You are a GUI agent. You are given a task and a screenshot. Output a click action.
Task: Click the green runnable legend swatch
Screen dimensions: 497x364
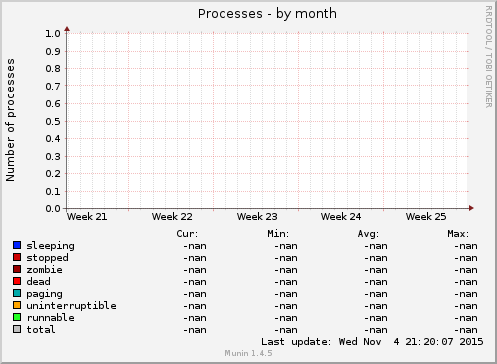(17, 317)
